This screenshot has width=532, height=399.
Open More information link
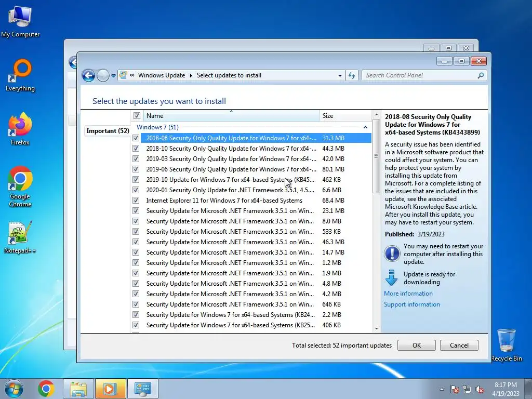pos(408,294)
